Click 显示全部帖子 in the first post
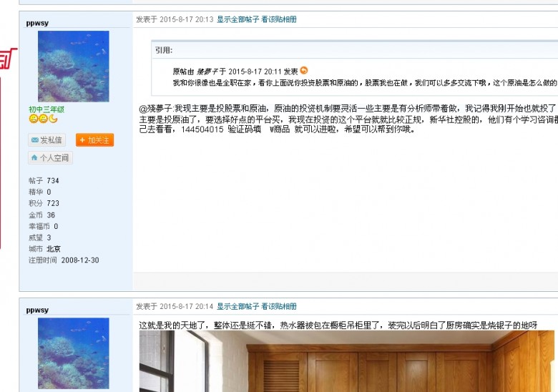558x392 pixels. tap(238, 19)
